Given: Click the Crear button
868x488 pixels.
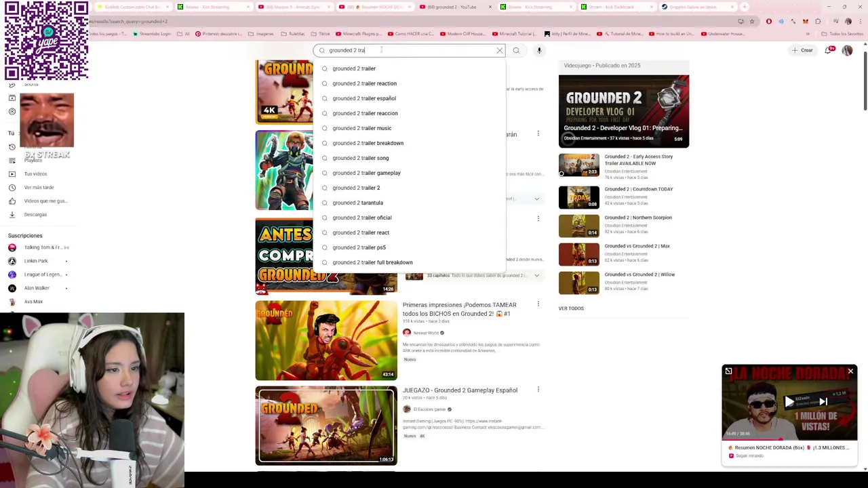Looking at the screenshot, I should coord(802,50).
